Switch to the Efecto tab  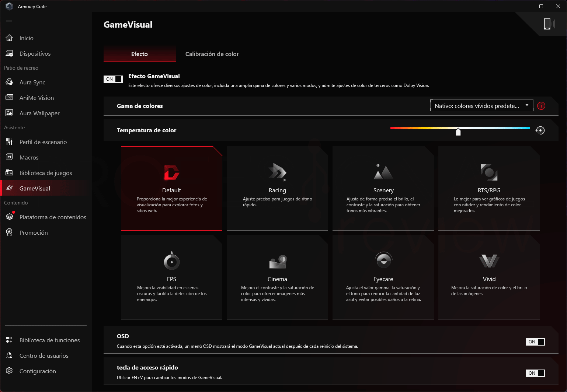pos(139,54)
